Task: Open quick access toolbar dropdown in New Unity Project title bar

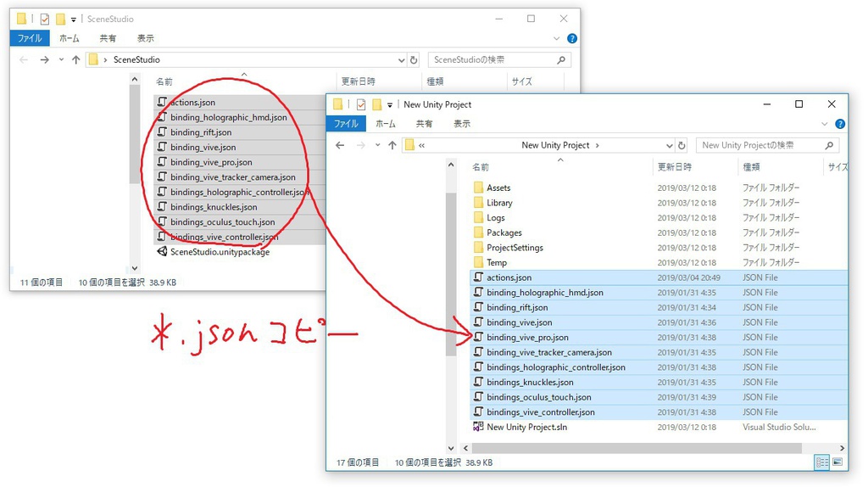Action: [390, 105]
